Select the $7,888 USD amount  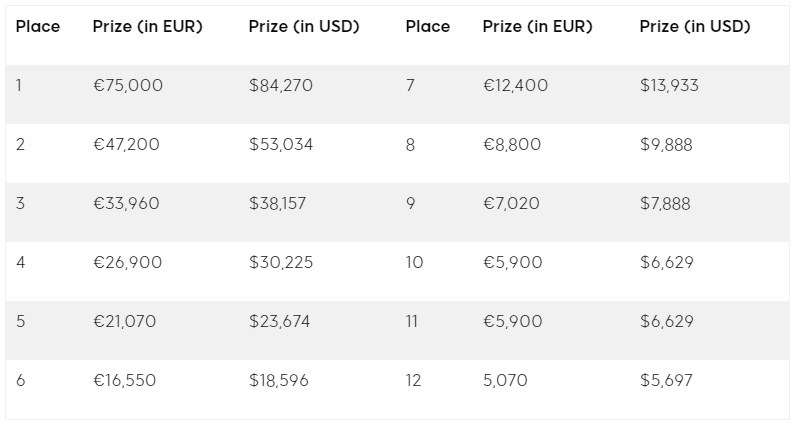(665, 204)
